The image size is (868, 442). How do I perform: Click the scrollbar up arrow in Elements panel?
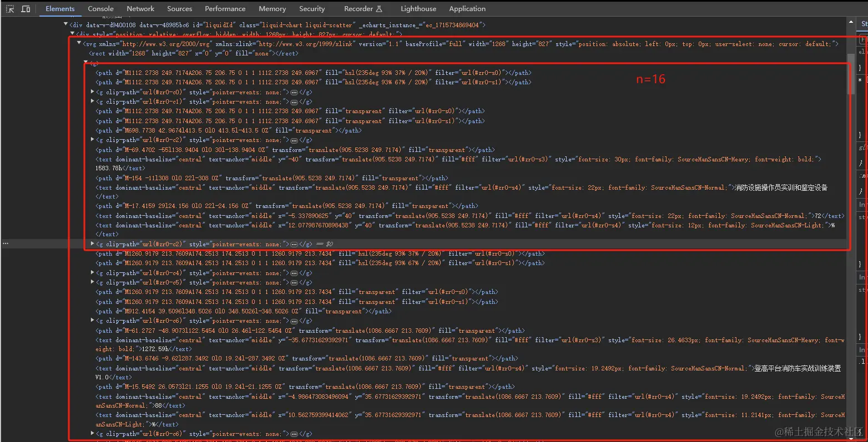[851, 22]
